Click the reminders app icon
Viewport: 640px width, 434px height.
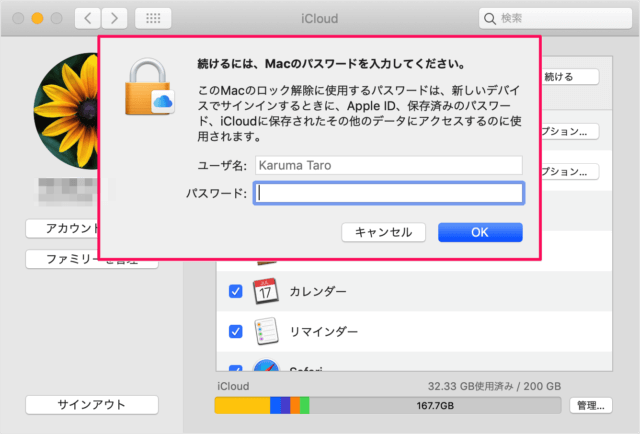click(x=266, y=331)
